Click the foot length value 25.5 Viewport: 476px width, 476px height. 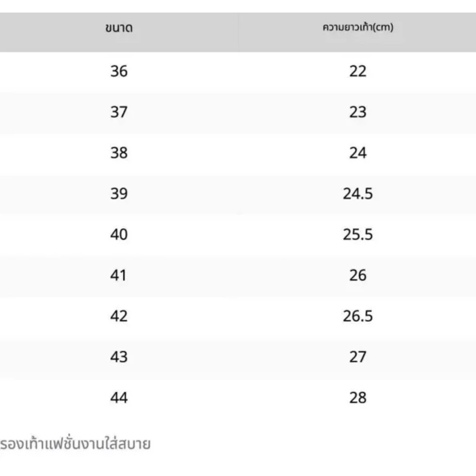pyautogui.click(x=358, y=234)
